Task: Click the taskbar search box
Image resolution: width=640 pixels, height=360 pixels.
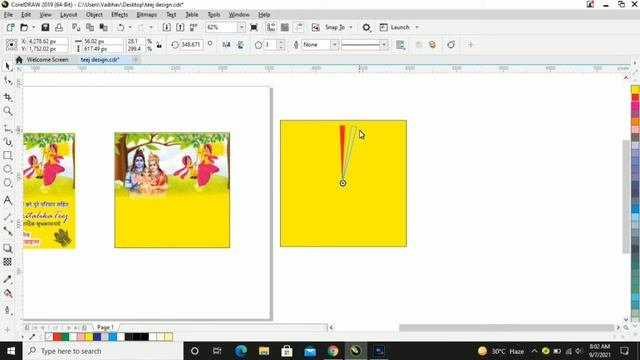Action: 103,351
